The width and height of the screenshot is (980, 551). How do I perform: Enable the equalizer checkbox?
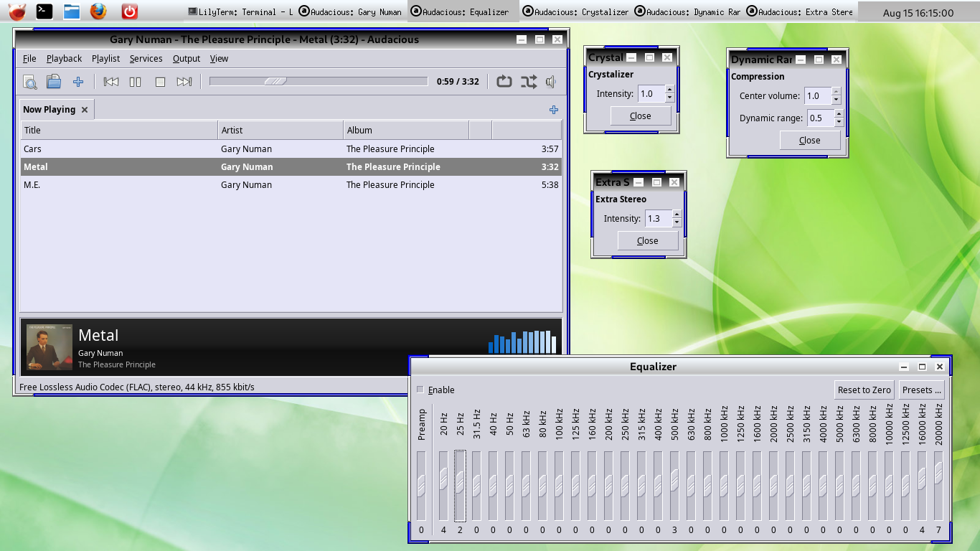pos(420,390)
